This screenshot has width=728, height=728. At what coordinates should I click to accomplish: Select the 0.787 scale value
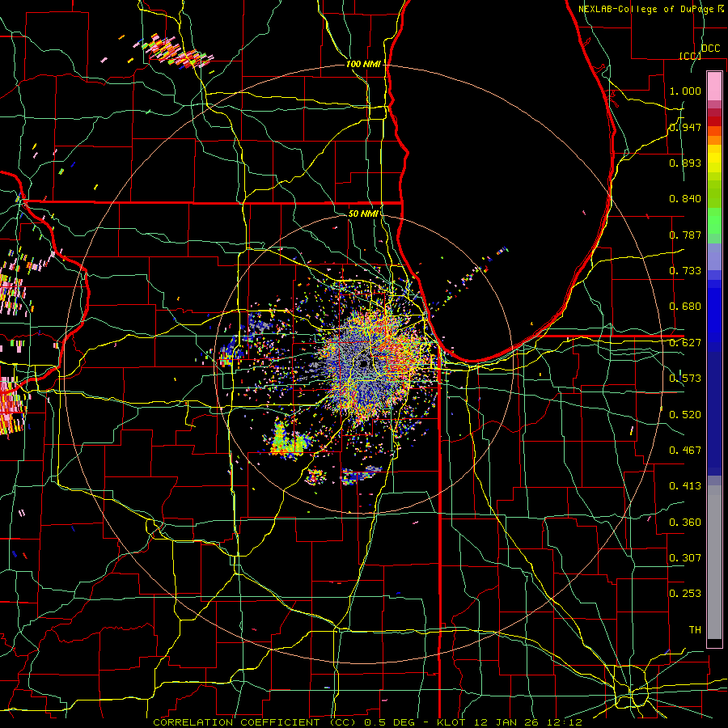tap(685, 235)
